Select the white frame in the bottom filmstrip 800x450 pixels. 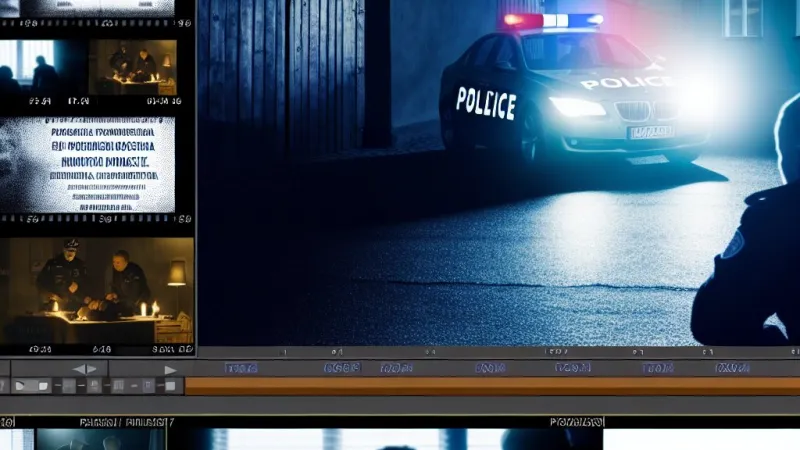click(700, 440)
